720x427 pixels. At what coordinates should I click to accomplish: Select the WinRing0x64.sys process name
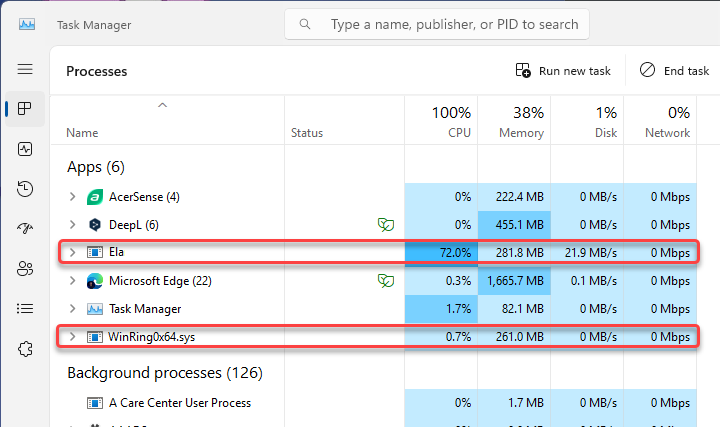point(152,337)
